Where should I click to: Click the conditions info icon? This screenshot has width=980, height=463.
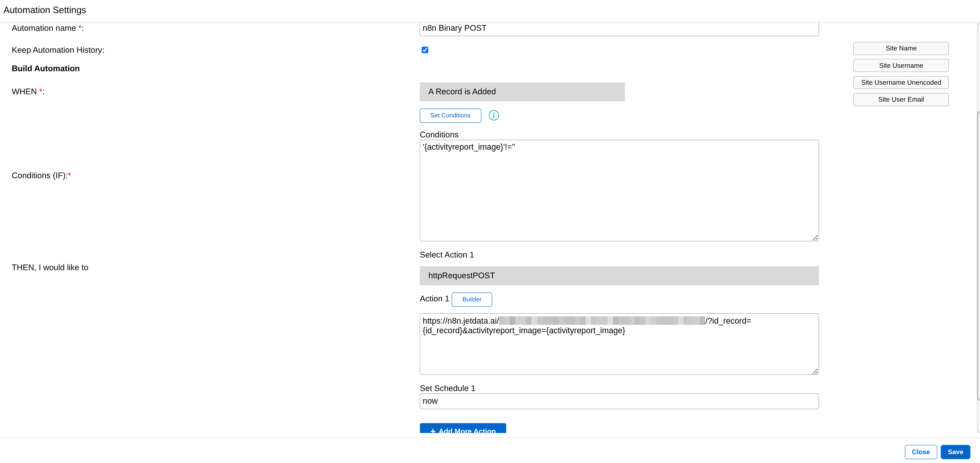[494, 115]
